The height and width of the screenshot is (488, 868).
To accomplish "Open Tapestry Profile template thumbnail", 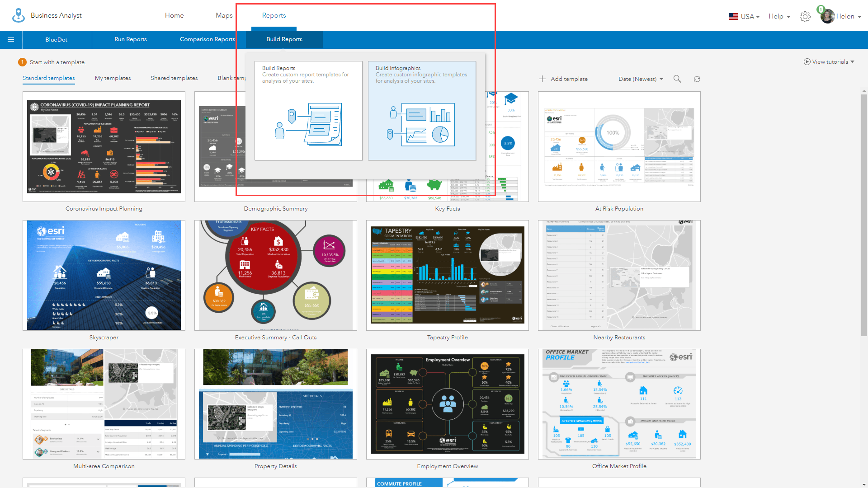I will click(448, 275).
